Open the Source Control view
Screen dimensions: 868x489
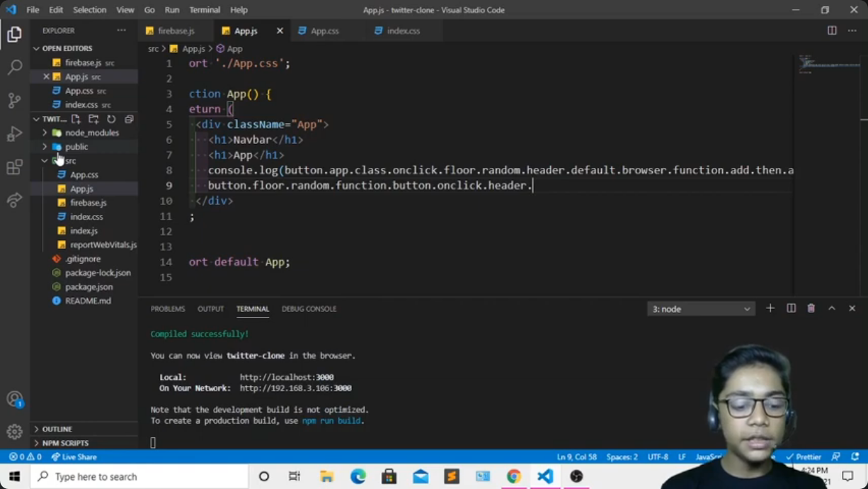14,100
